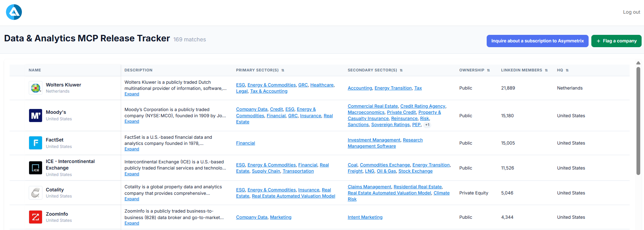644x230 pixels.
Task: Inquire about a subscription to Asymmetrix
Action: (537, 41)
